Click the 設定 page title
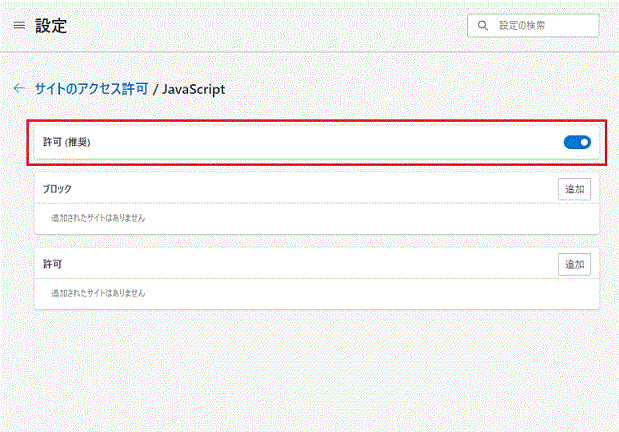Image resolution: width=619 pixels, height=432 pixels. 51,26
